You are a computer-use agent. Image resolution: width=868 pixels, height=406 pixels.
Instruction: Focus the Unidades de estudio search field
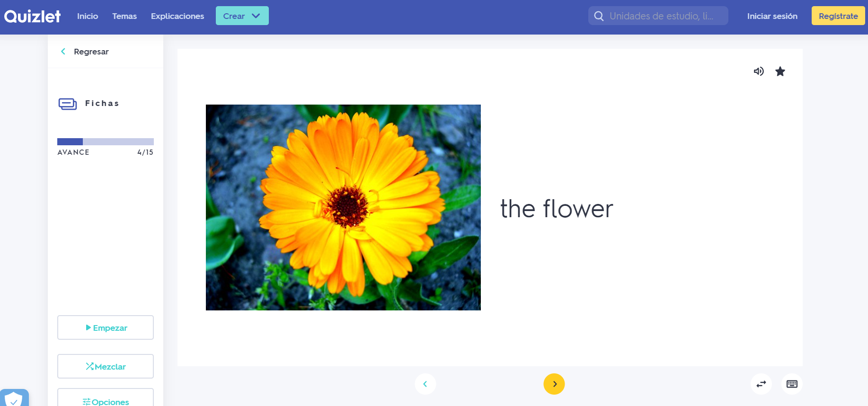tap(658, 16)
